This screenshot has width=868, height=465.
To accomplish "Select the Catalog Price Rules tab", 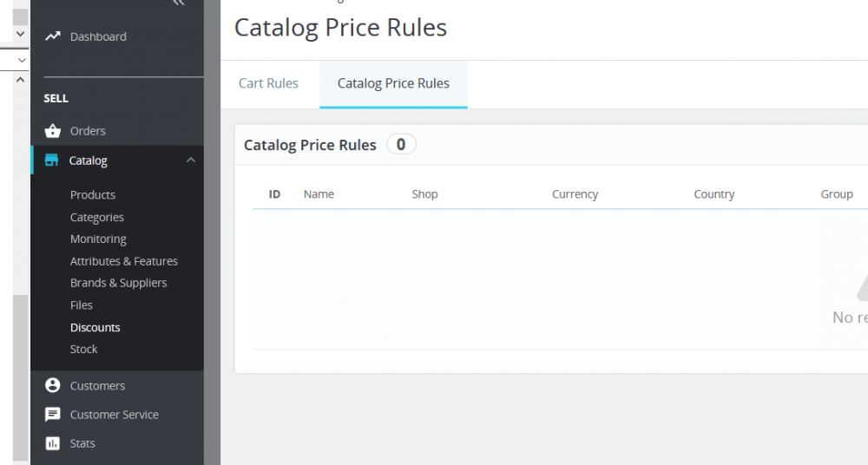I will pyautogui.click(x=393, y=84).
